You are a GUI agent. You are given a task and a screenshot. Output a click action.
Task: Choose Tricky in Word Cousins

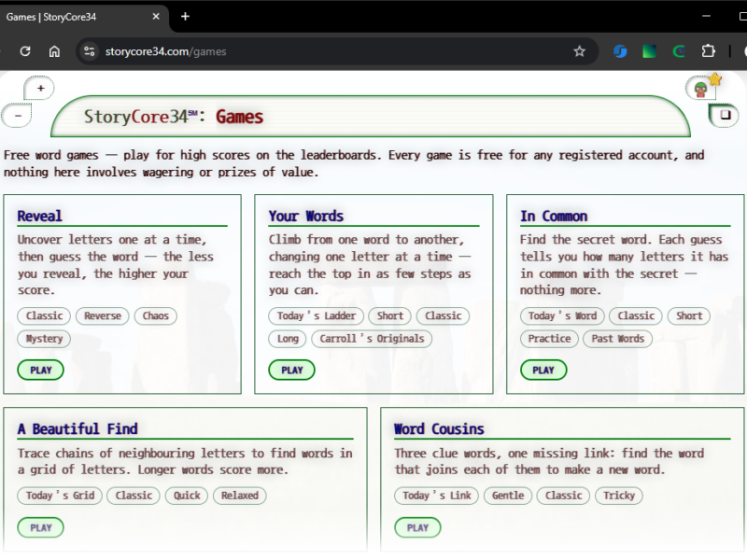[x=619, y=496]
